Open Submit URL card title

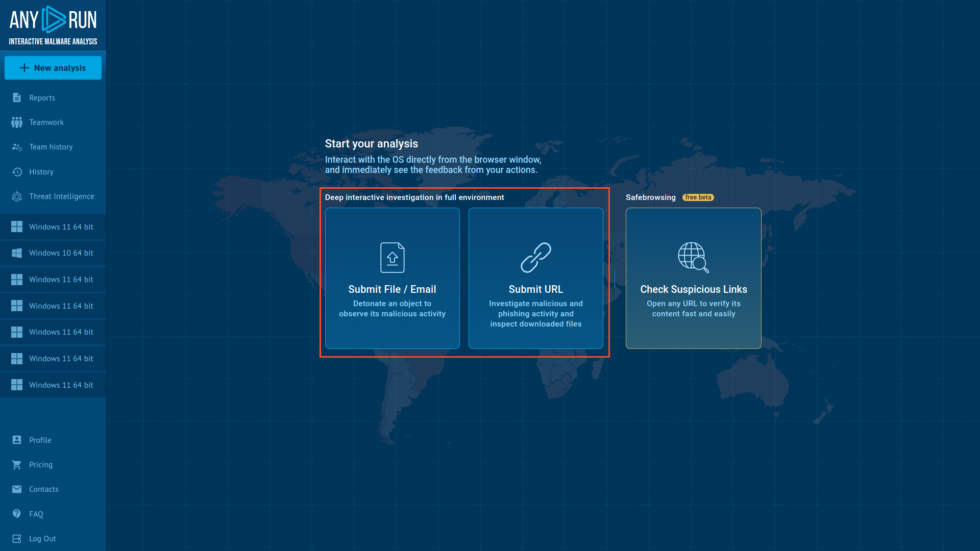pyautogui.click(x=535, y=289)
